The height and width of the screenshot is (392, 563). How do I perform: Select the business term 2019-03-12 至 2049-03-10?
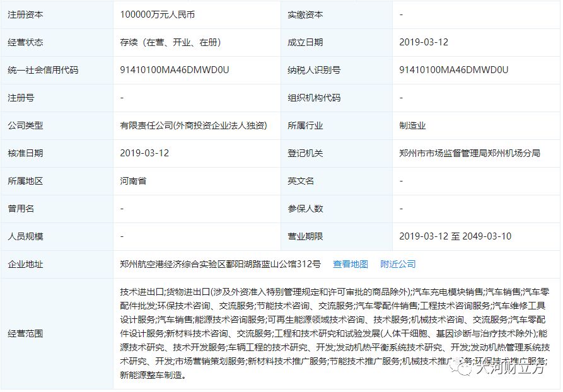(455, 236)
